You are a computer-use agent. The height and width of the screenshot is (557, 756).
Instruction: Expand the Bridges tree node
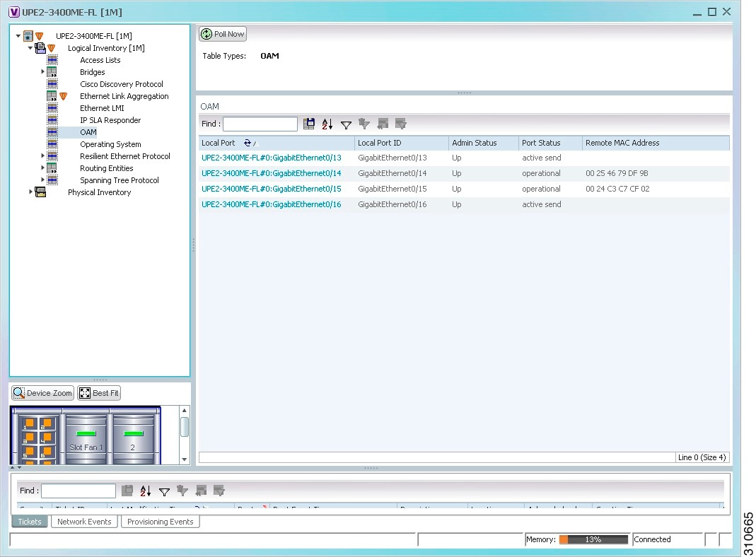click(42, 72)
